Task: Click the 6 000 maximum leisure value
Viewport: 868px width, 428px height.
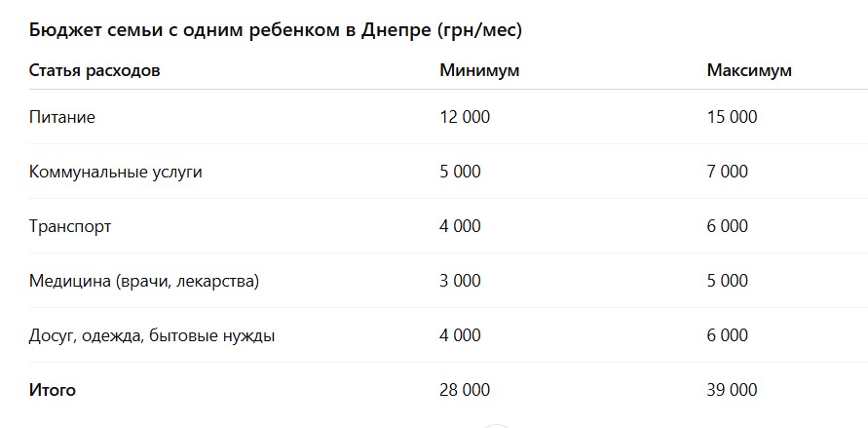Action: coord(728,335)
